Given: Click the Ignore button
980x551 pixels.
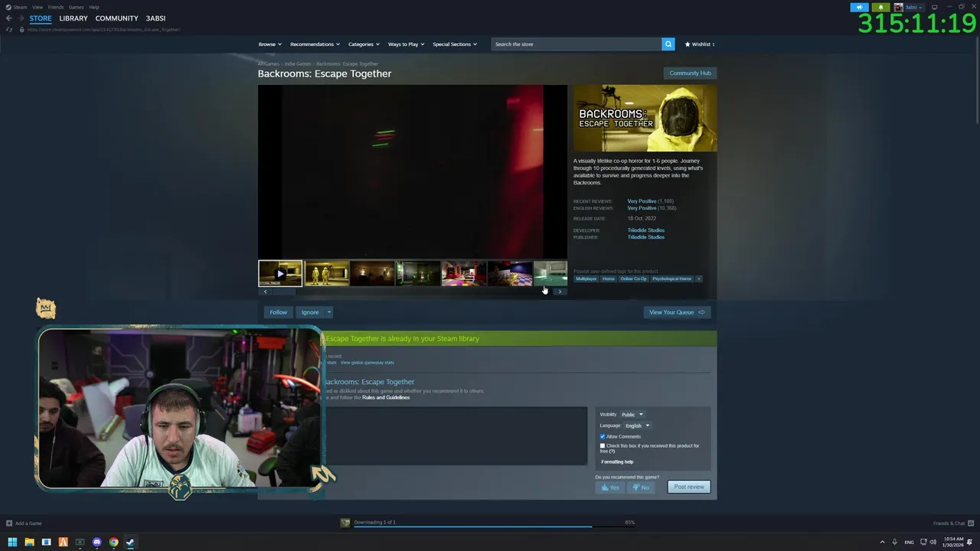Looking at the screenshot, I should point(310,312).
